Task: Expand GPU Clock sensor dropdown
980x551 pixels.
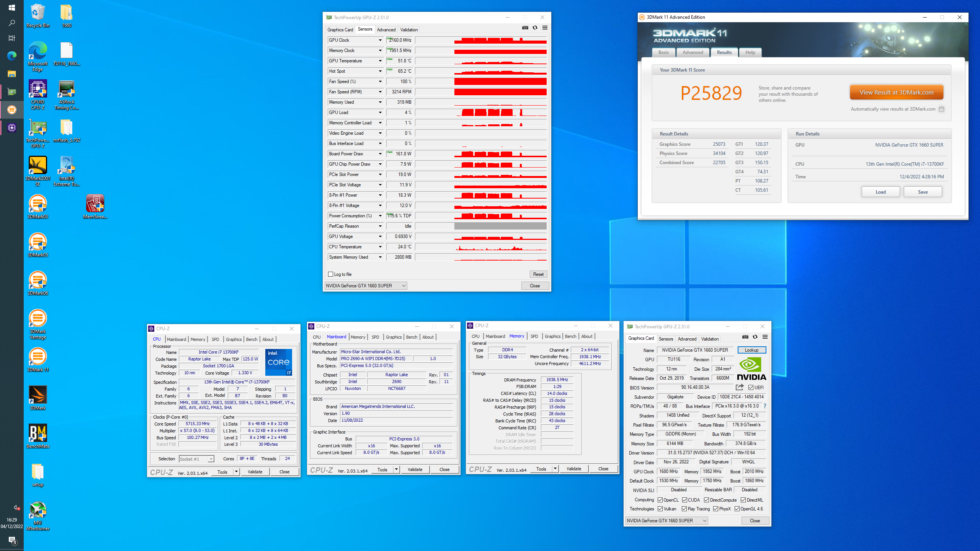Action: pyautogui.click(x=380, y=40)
